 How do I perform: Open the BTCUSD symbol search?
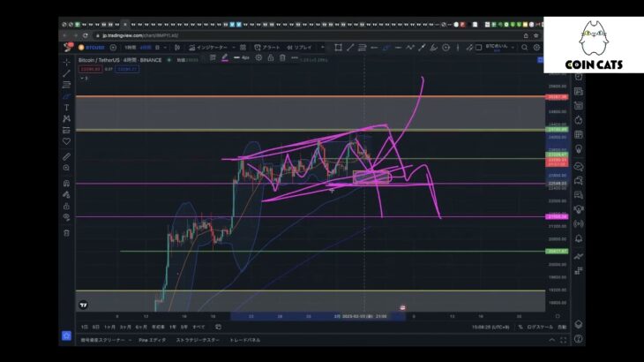click(92, 48)
